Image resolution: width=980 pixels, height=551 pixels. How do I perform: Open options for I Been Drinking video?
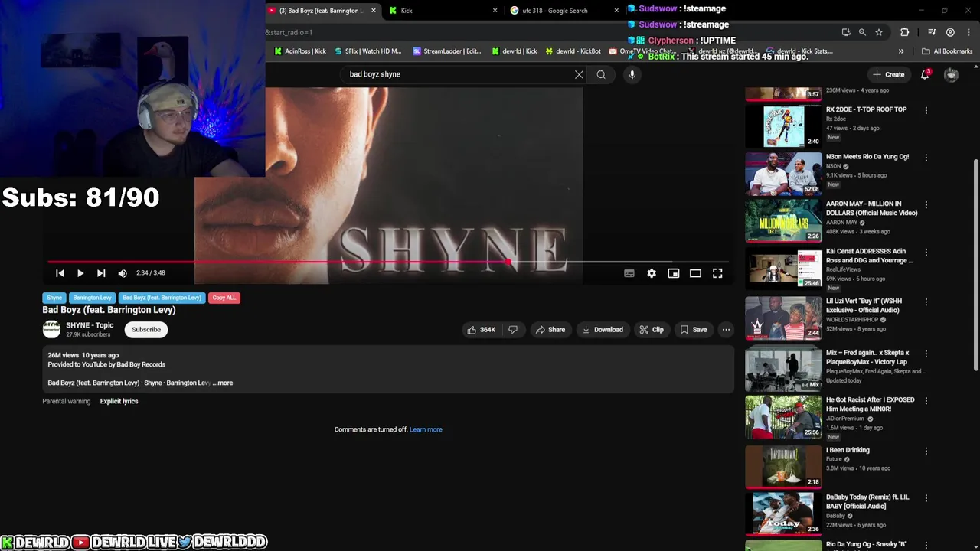pos(926,451)
